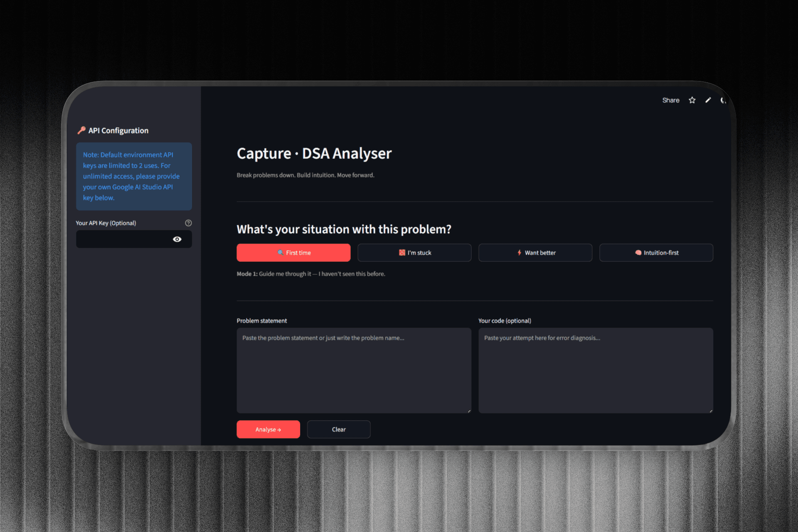
Task: Click the Analyse button
Action: click(x=268, y=429)
